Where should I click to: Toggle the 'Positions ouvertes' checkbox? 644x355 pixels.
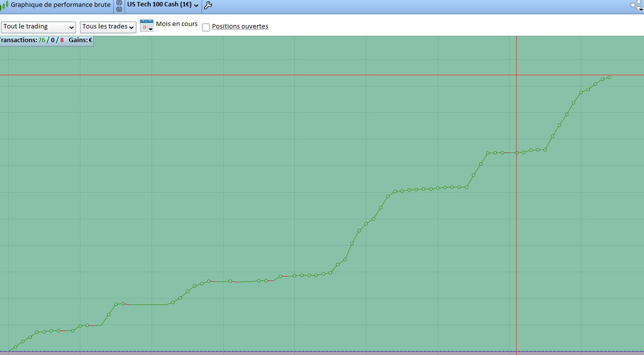(x=206, y=27)
